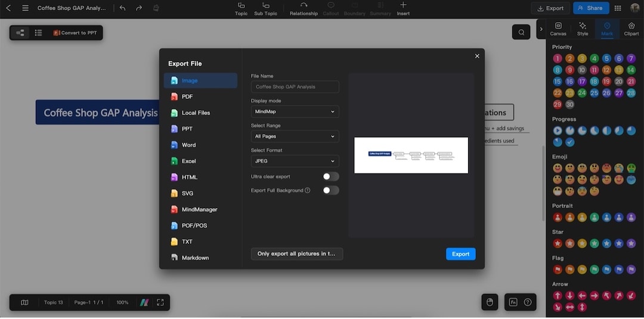
Task: Select PDF export type
Action: tap(200, 97)
